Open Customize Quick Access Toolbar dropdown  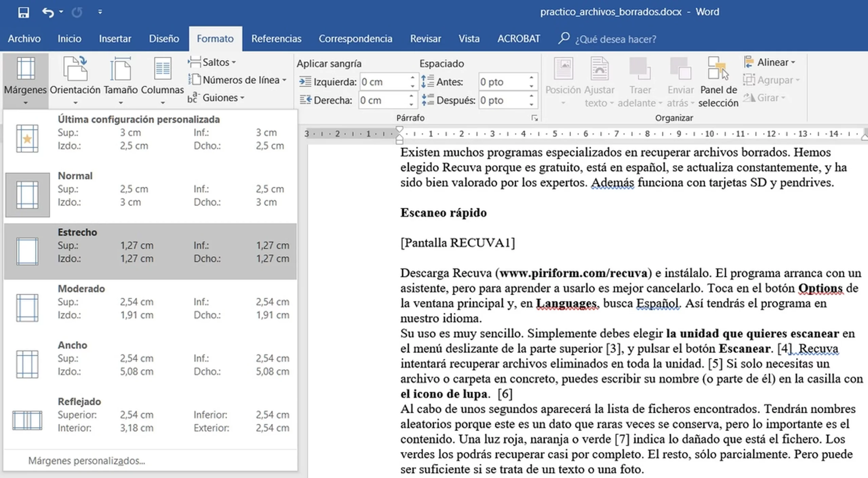pyautogui.click(x=100, y=12)
